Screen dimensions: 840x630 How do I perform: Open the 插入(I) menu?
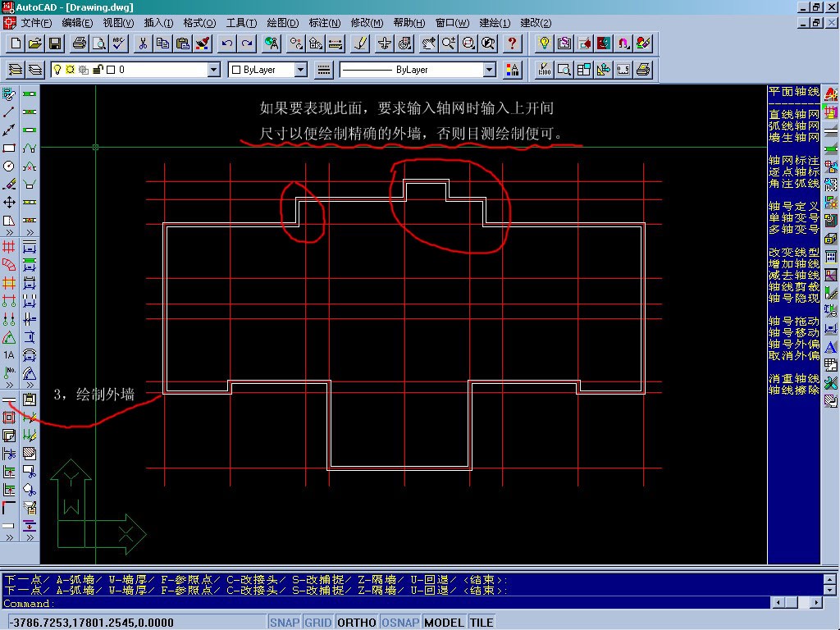(x=158, y=23)
